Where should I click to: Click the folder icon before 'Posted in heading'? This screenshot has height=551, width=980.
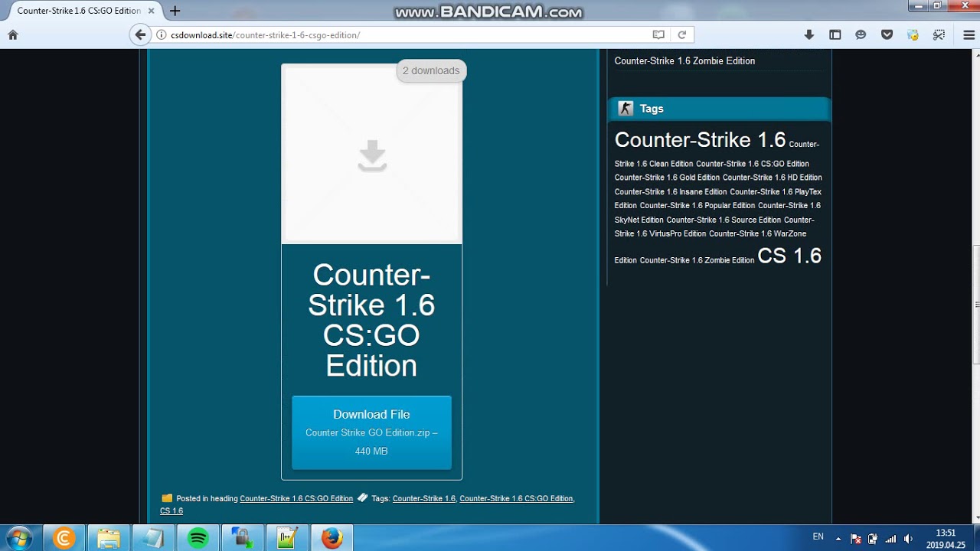167,497
